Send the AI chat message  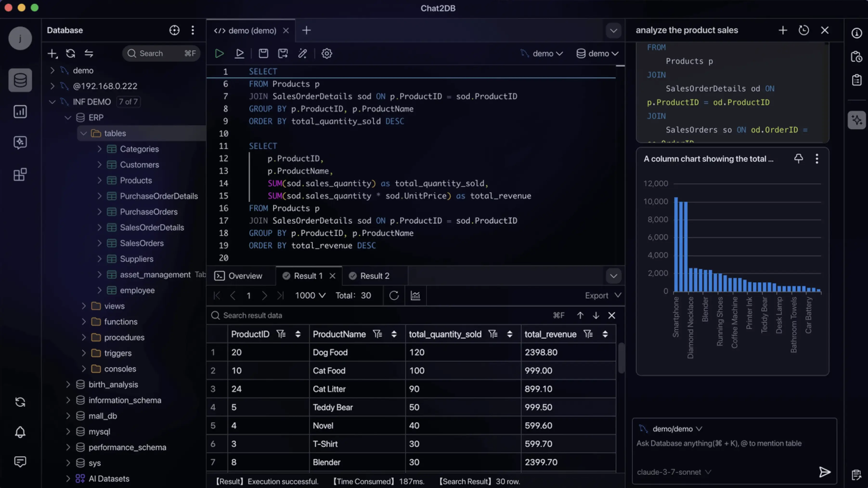coord(824,472)
